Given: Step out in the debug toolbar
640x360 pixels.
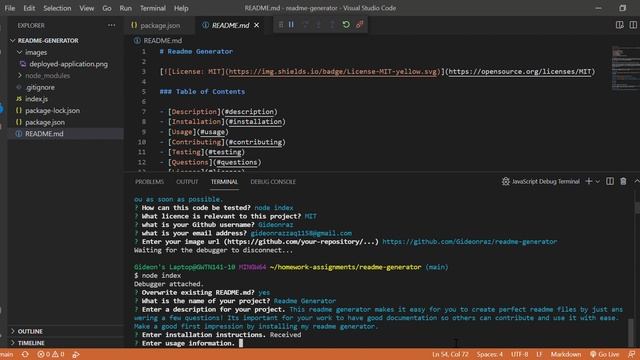Looking at the screenshot, I should (x=332, y=25).
